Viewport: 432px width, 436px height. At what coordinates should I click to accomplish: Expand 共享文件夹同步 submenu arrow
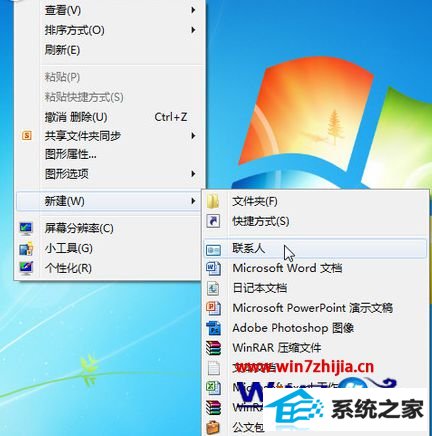193,136
